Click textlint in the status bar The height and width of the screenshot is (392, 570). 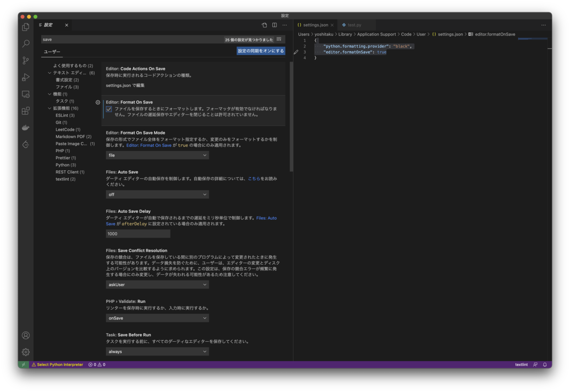click(x=521, y=364)
